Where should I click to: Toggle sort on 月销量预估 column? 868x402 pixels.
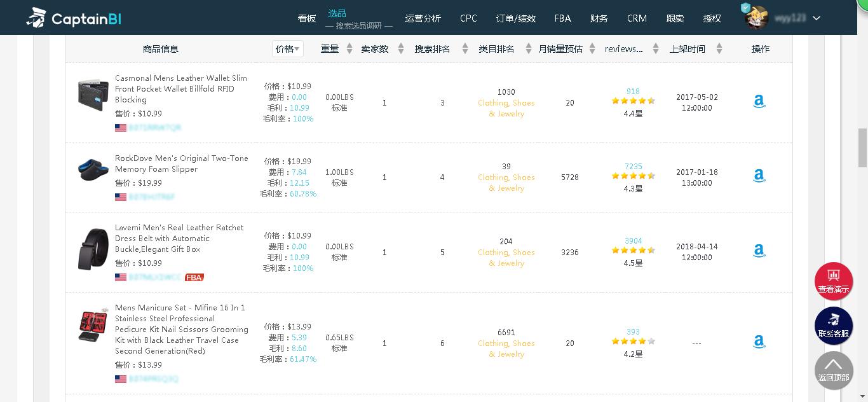pyautogui.click(x=592, y=48)
